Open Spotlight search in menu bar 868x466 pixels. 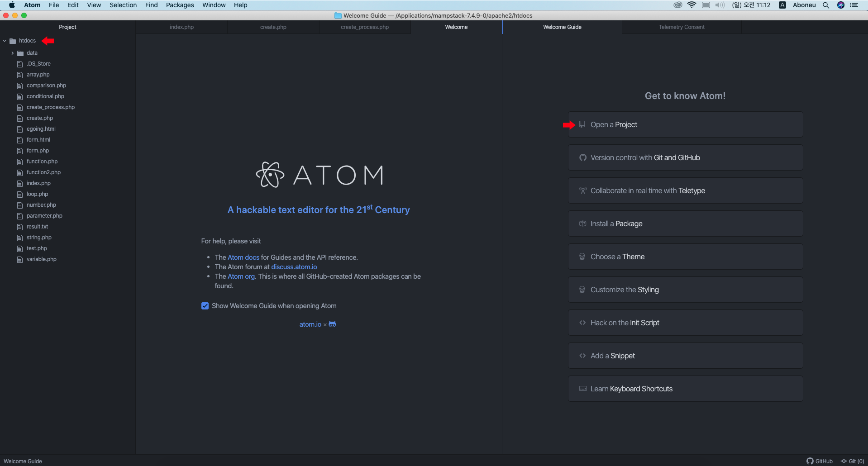tap(826, 5)
